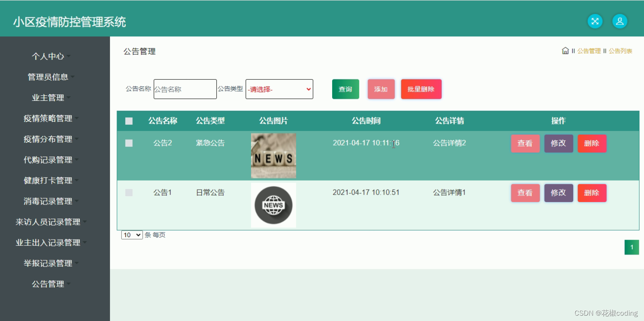Click the 批量删除 batch delete button
The height and width of the screenshot is (321, 644).
click(421, 89)
